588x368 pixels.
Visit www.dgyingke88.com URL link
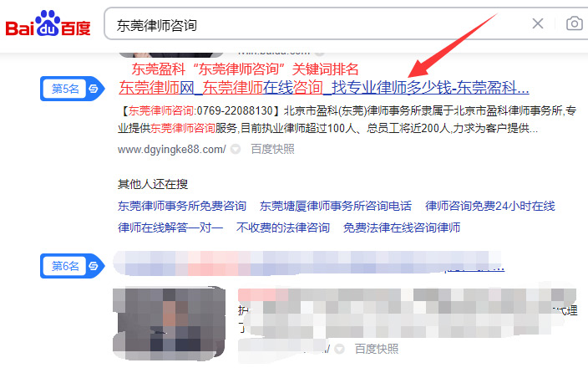(x=172, y=150)
